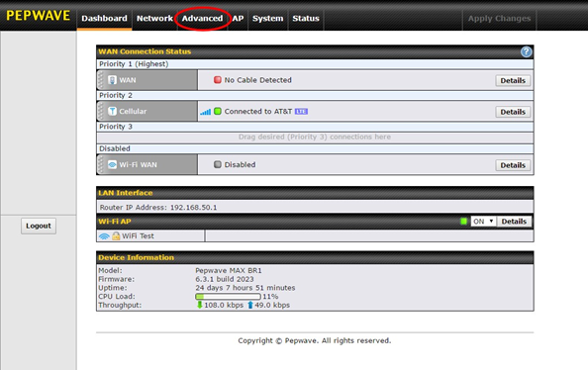The image size is (588, 370).
Task: Open Details for the Wi-Fi AP
Action: [514, 222]
